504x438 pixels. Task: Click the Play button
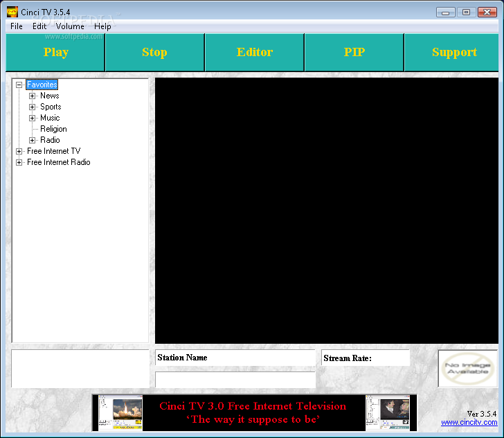pyautogui.click(x=55, y=53)
